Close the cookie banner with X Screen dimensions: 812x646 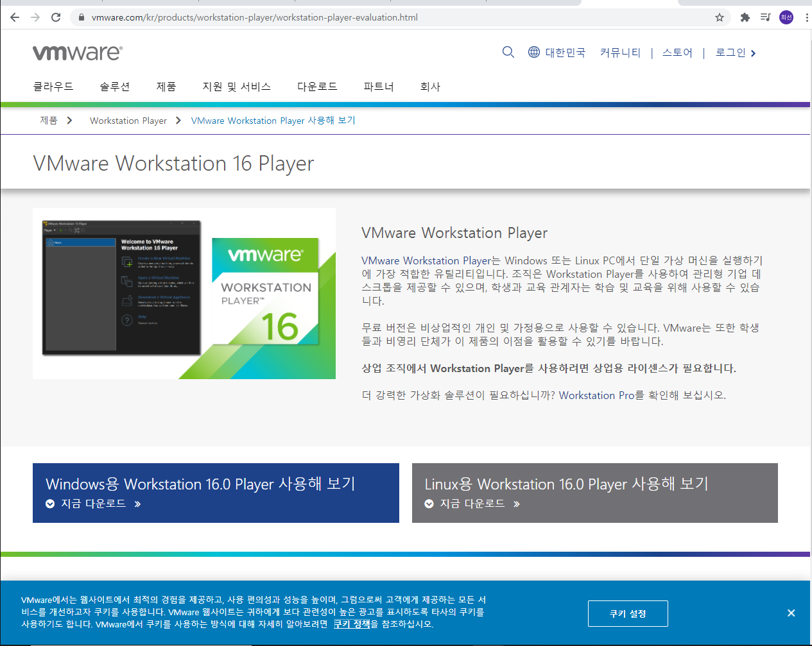click(791, 613)
